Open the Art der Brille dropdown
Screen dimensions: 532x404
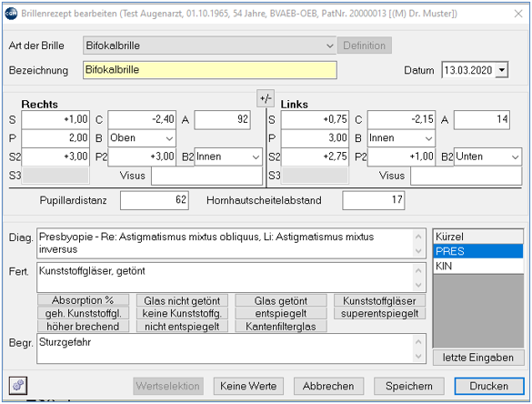point(329,45)
